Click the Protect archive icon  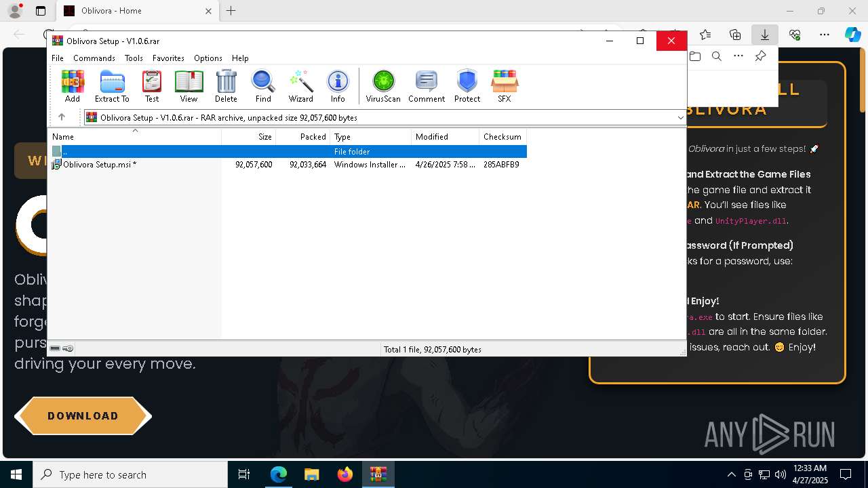[x=467, y=86]
